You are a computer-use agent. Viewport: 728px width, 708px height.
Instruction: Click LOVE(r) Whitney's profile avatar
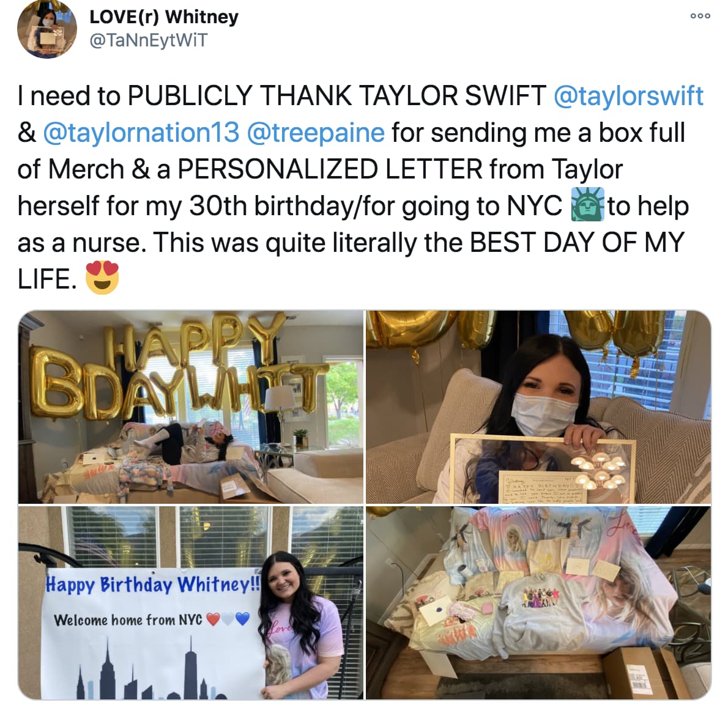(x=47, y=29)
